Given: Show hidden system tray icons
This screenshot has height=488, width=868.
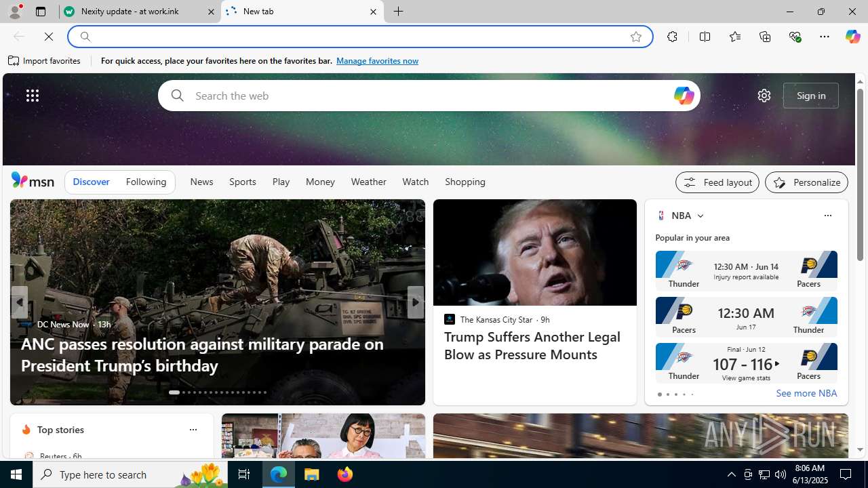Looking at the screenshot, I should point(731,474).
